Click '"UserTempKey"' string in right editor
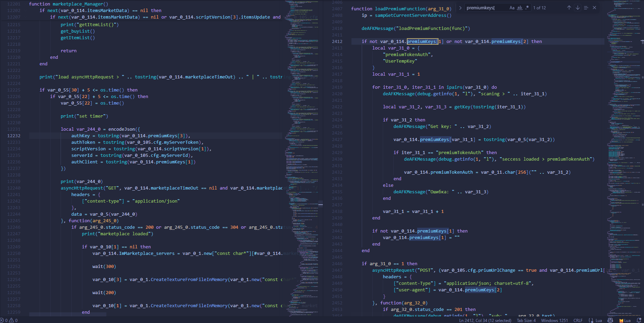 (400, 61)
